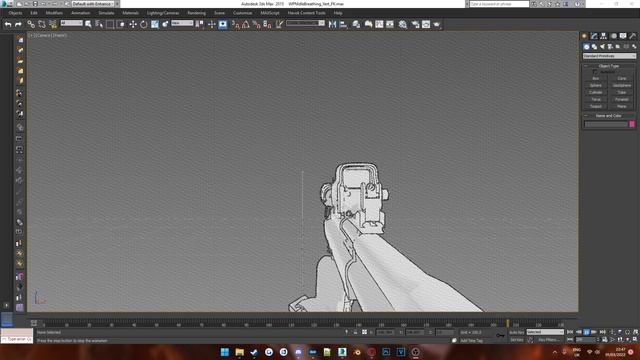Open the Animation menu
The height and width of the screenshot is (360, 640).
tap(80, 13)
